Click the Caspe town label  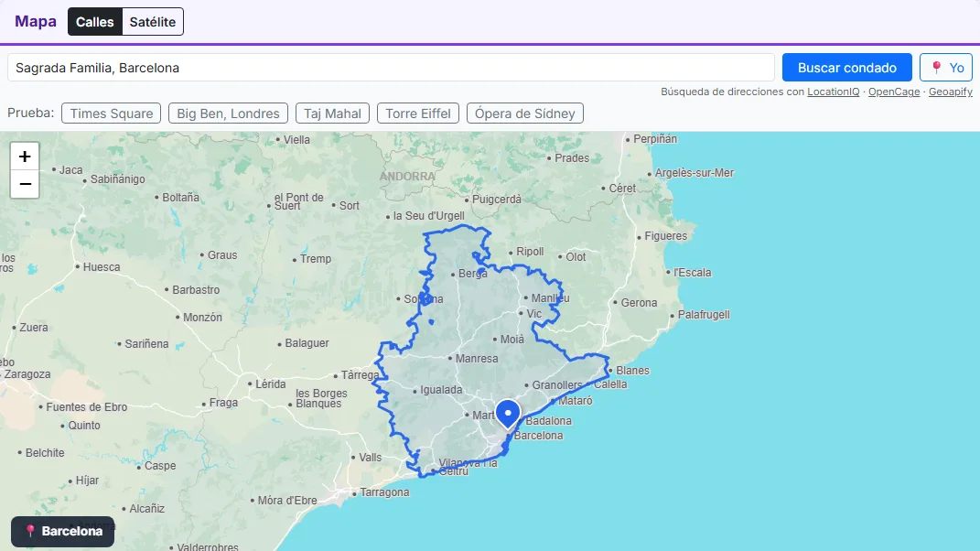pyautogui.click(x=160, y=466)
